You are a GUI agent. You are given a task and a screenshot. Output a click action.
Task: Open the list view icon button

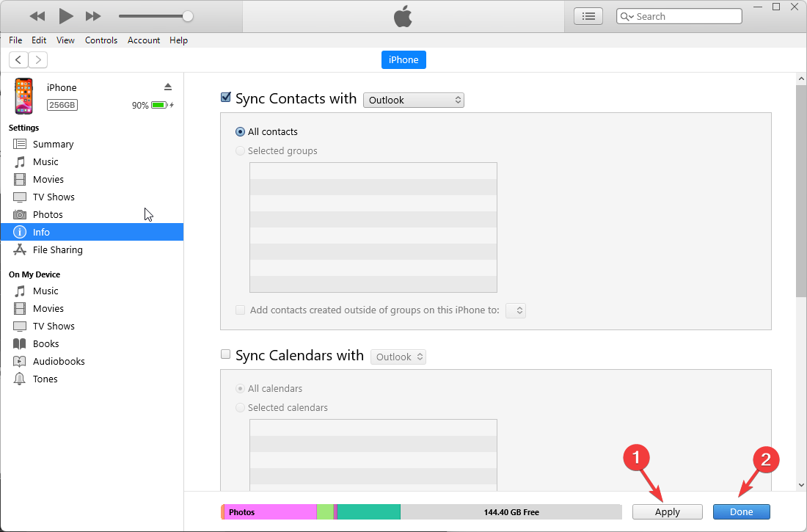click(x=588, y=16)
